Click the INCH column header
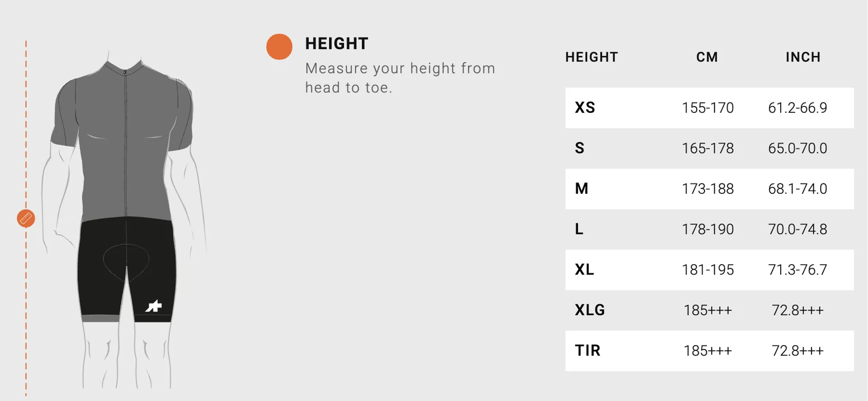The width and height of the screenshot is (868, 401). (x=803, y=57)
